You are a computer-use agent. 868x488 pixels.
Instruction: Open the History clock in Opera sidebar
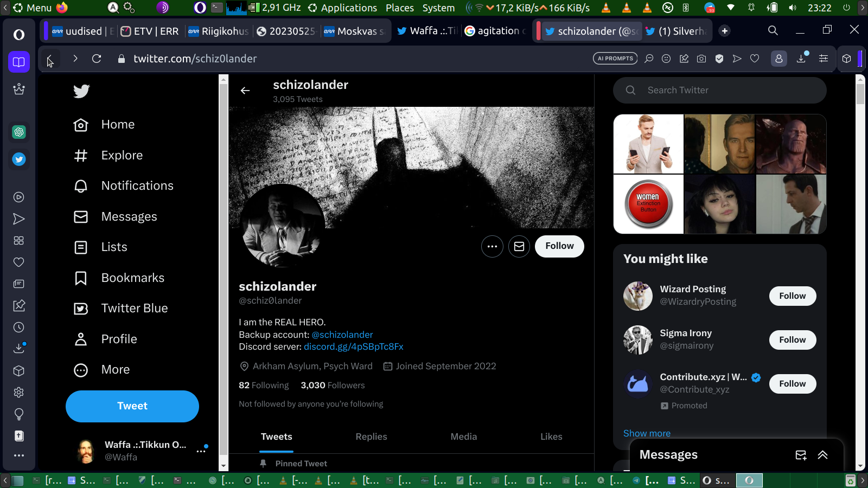tap(19, 328)
